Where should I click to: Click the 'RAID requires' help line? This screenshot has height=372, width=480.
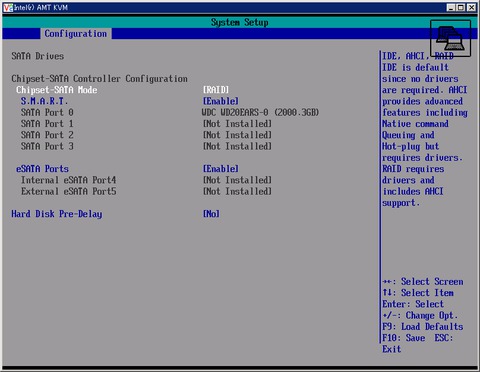click(413, 169)
